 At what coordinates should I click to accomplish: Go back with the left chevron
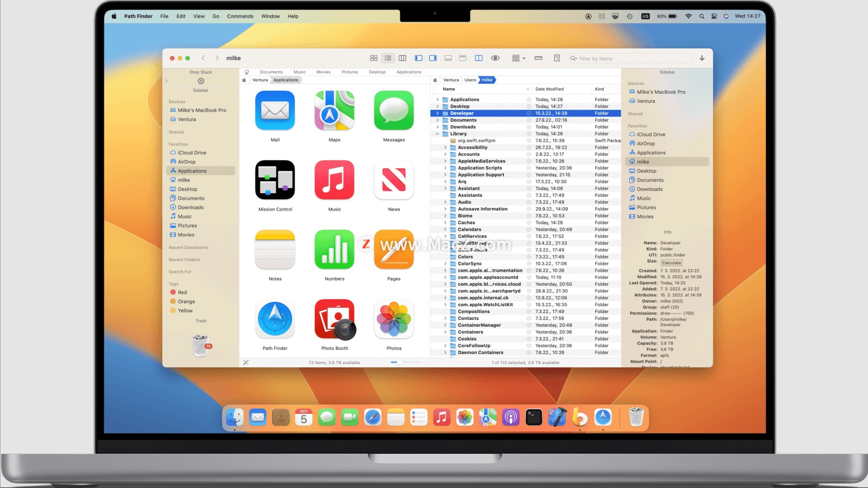click(203, 58)
